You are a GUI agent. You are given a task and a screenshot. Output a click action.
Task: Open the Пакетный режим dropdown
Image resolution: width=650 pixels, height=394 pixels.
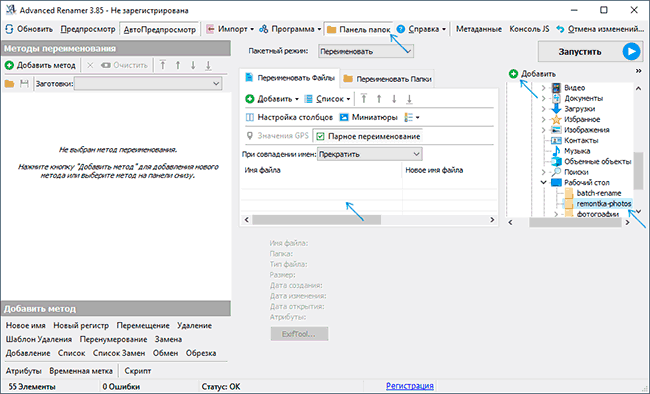(366, 51)
